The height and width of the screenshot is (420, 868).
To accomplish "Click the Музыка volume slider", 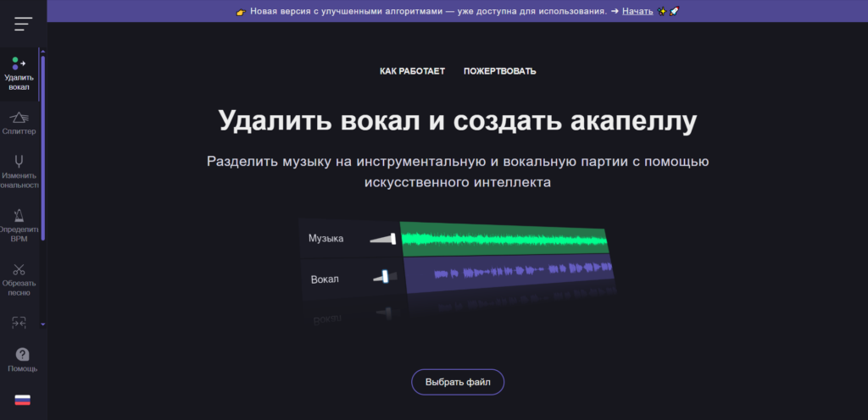I will pyautogui.click(x=383, y=239).
